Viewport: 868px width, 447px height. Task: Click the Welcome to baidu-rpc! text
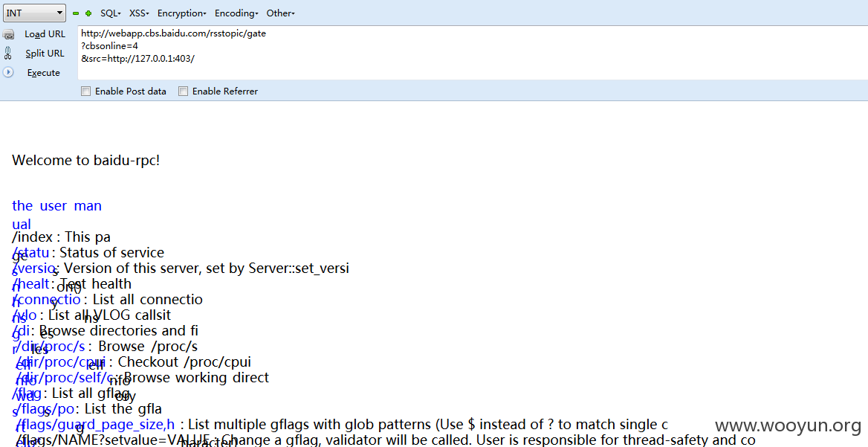click(85, 161)
